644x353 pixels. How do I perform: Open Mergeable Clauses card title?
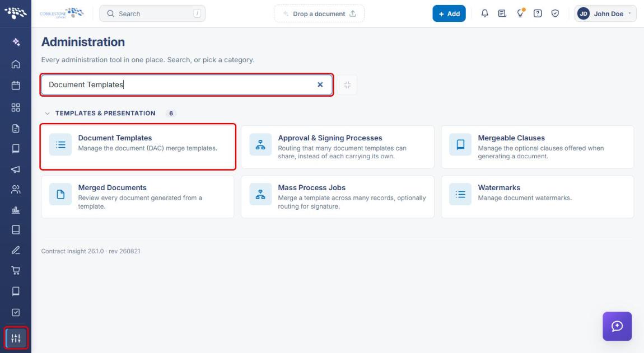click(511, 138)
